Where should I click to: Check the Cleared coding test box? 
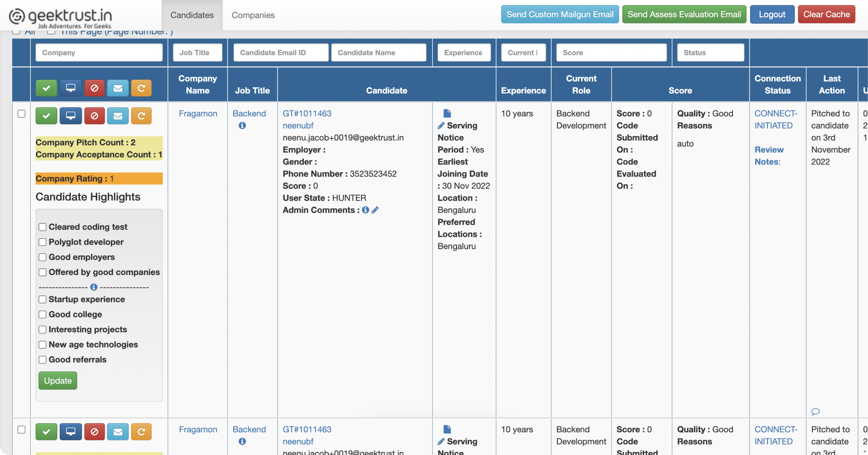[x=42, y=227]
